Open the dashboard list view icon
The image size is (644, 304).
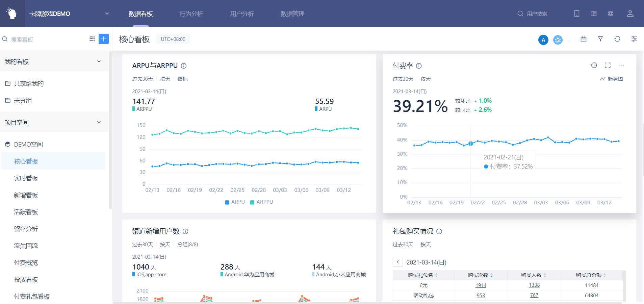(x=92, y=39)
